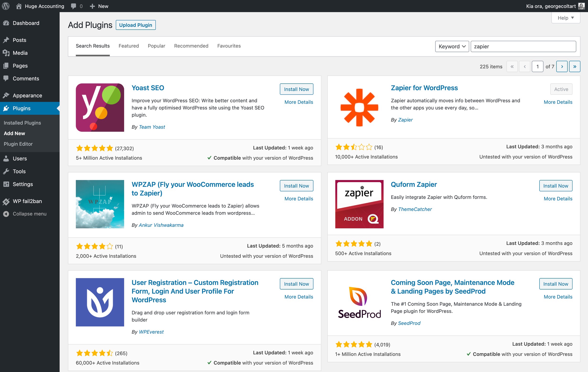Open More Details for Zapier for WordPress
The width and height of the screenshot is (588, 372).
[558, 102]
